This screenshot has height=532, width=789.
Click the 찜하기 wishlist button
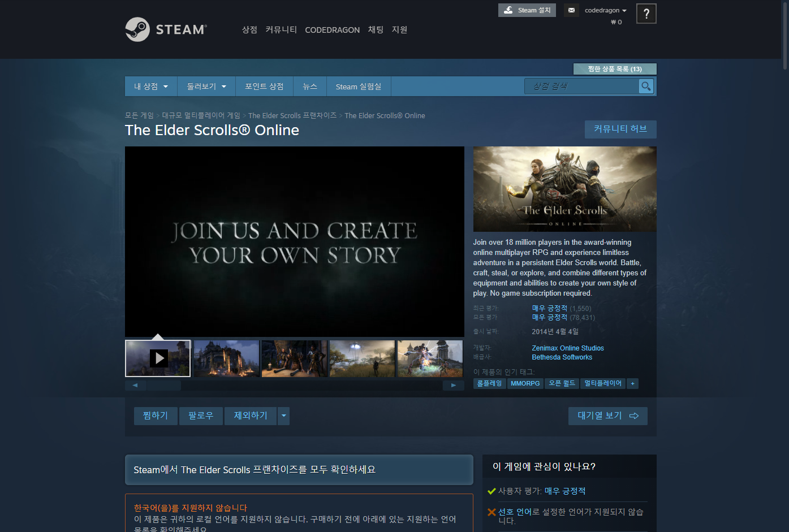(156, 416)
